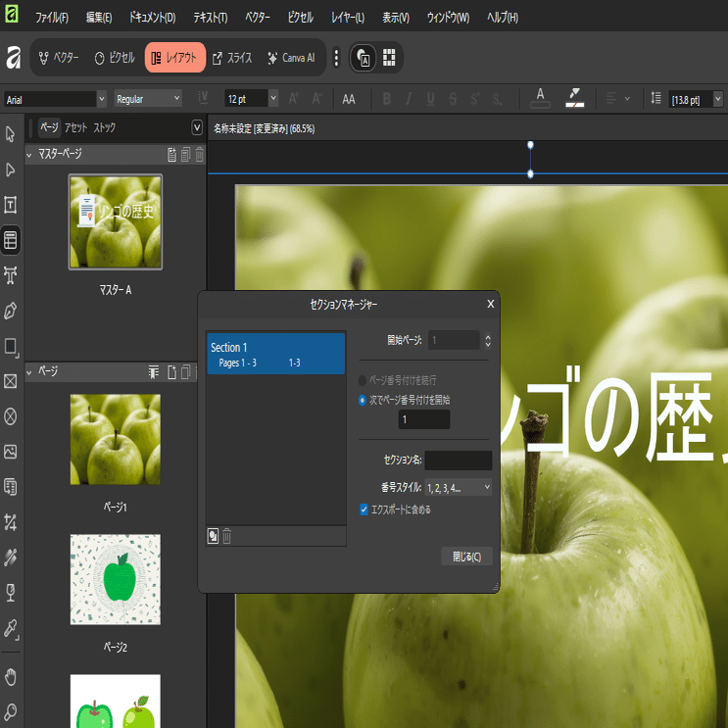Click the Add Pages icon
Screen dimensions: 728x728
tap(171, 372)
